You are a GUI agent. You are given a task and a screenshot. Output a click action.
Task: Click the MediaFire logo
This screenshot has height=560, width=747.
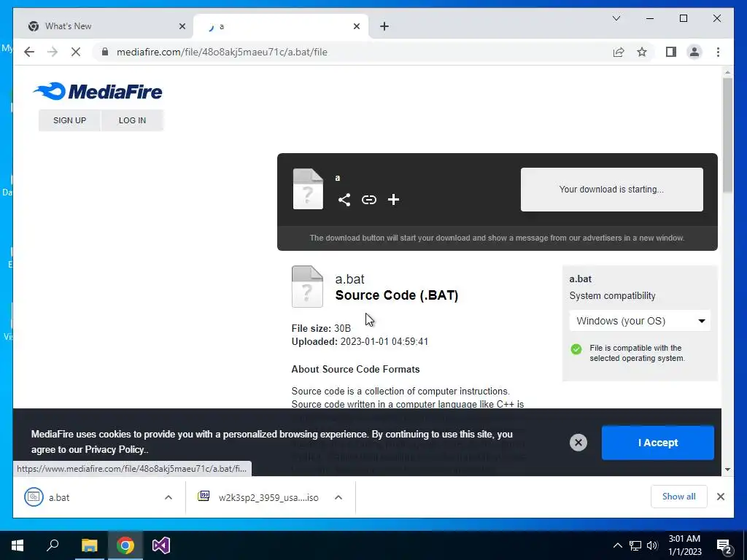point(98,91)
